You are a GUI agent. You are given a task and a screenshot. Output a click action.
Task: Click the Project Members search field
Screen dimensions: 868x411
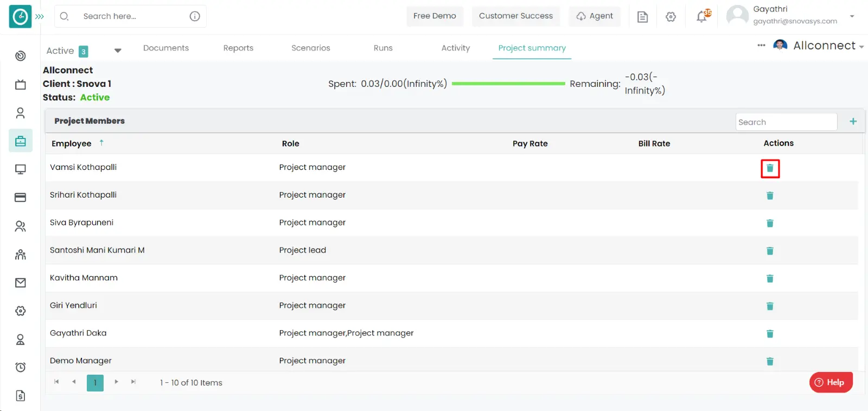[x=786, y=122]
